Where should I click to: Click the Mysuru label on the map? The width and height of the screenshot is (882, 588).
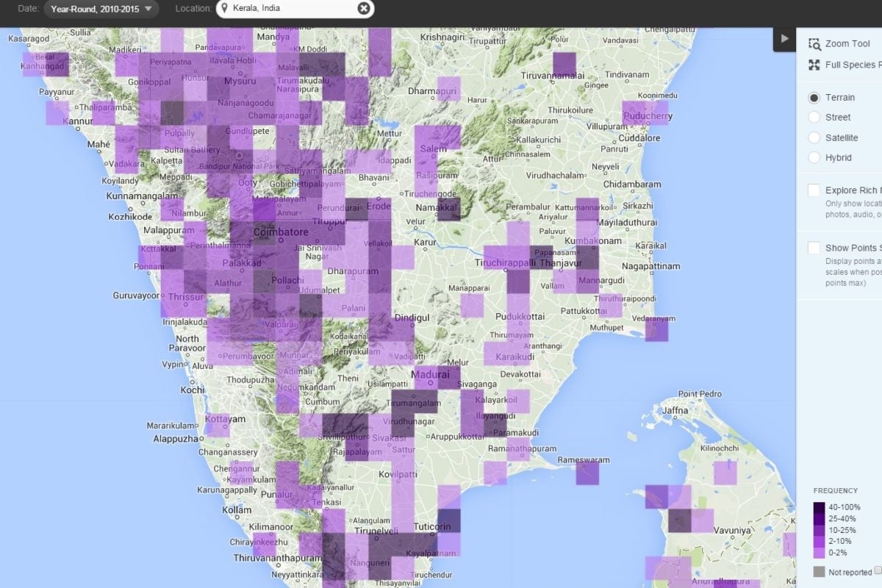pos(240,81)
